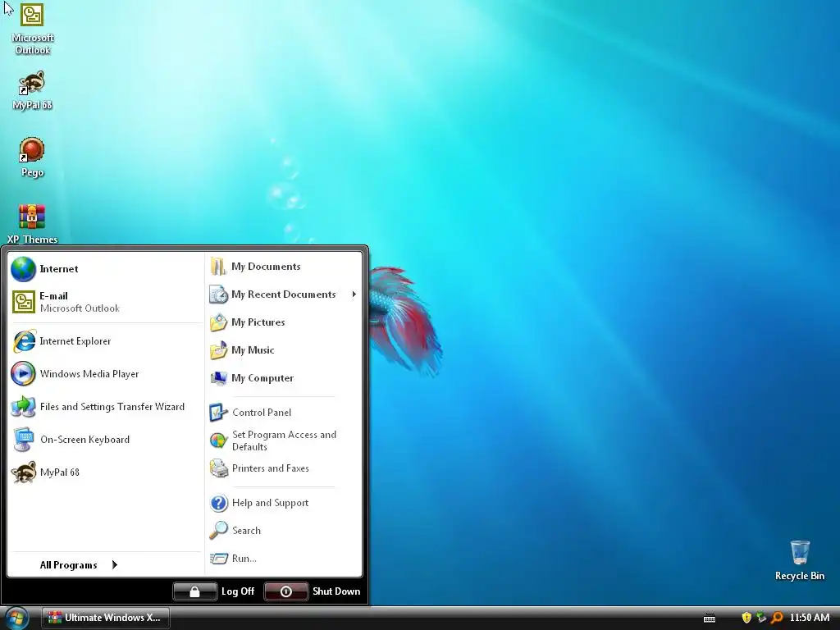This screenshot has width=840, height=630.
Task: Open the MyPal 68 desktop shortcut
Action: [32, 90]
